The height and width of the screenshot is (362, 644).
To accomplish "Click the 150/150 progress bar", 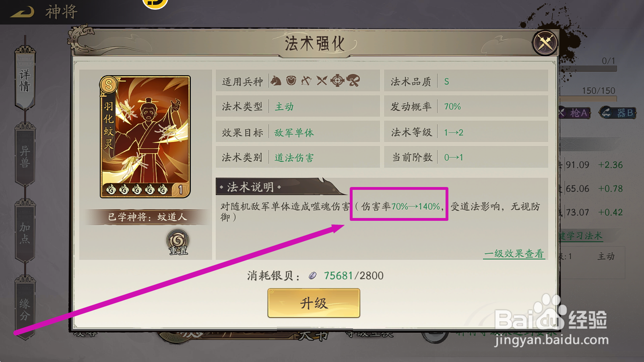I will tap(588, 98).
